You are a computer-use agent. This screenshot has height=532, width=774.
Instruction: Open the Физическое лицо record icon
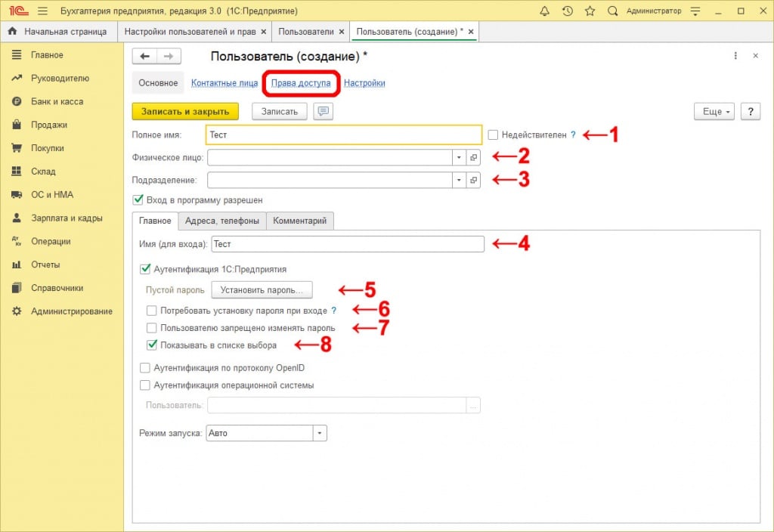[474, 157]
